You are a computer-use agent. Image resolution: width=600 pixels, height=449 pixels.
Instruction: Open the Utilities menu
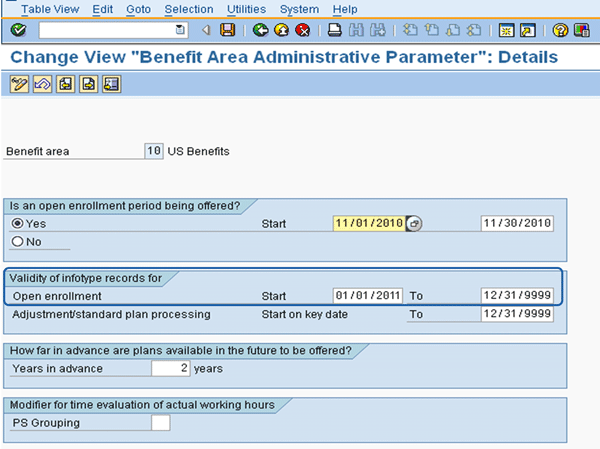pyautogui.click(x=246, y=9)
